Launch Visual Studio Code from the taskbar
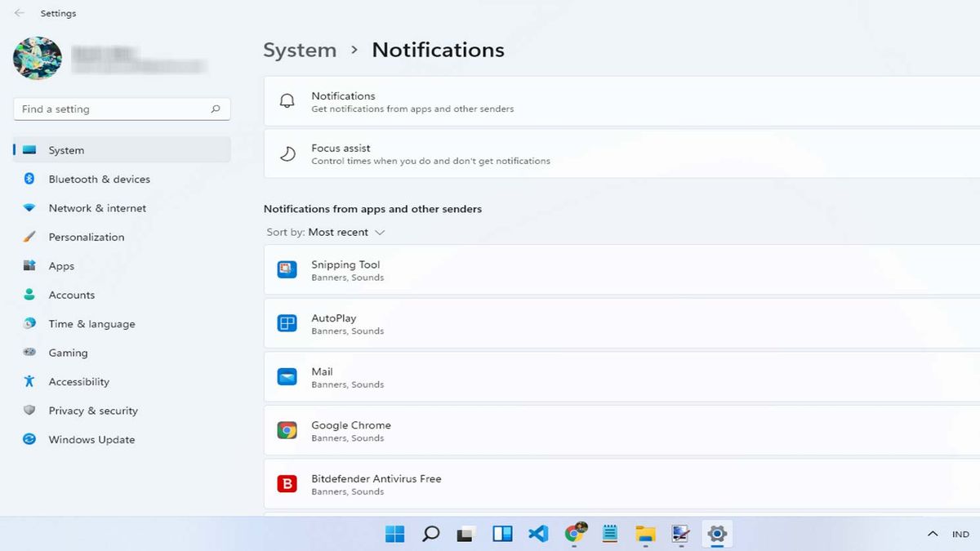The width and height of the screenshot is (980, 551). pyautogui.click(x=537, y=534)
